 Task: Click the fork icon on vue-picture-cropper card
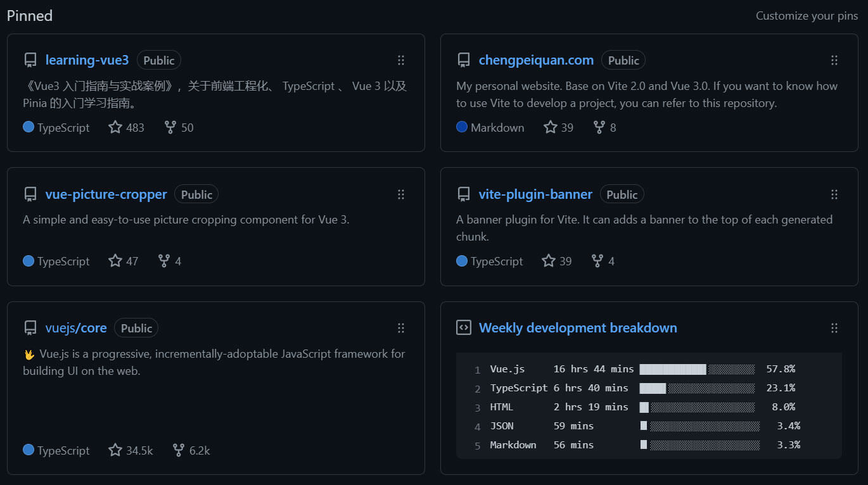tap(163, 261)
